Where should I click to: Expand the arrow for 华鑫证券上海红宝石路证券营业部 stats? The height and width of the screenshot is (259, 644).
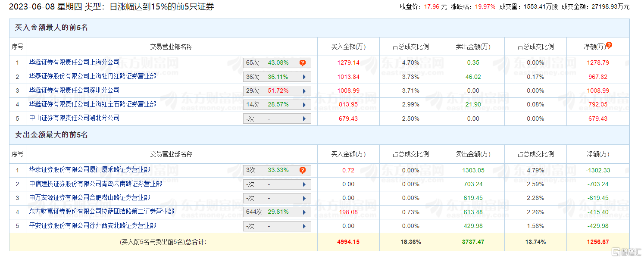click(304, 105)
